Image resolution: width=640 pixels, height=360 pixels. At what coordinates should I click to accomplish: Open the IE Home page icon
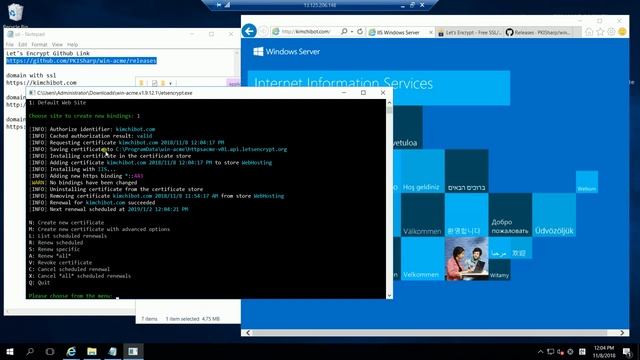point(589,32)
